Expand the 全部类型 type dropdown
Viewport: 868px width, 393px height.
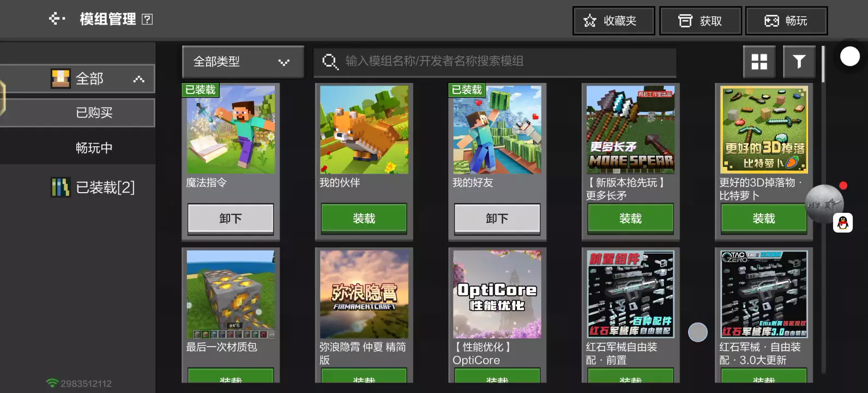tap(243, 62)
